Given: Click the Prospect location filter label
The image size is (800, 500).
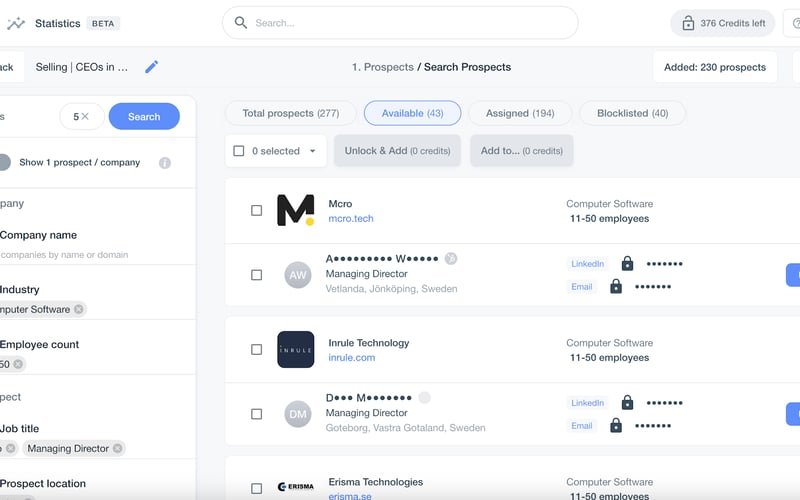Looking at the screenshot, I should tap(43, 483).
